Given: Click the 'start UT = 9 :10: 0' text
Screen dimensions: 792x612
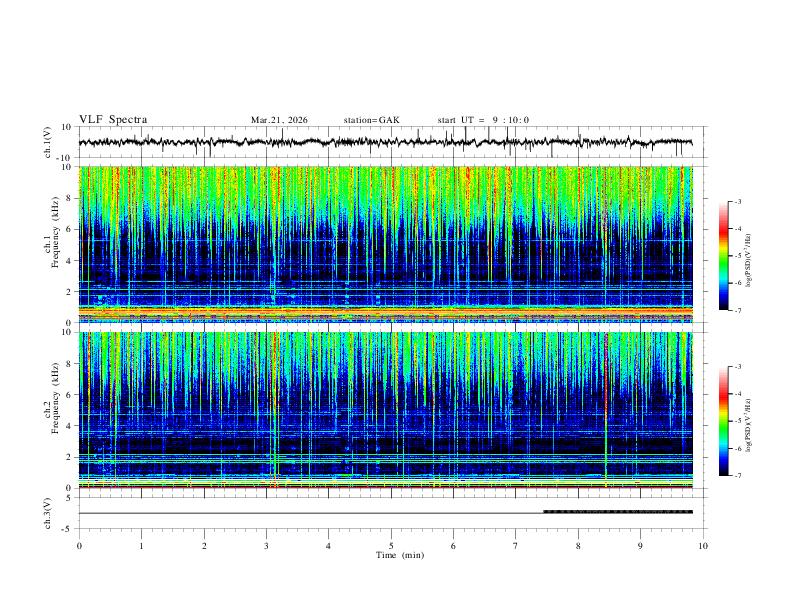Looking at the screenshot, I should point(483,120).
